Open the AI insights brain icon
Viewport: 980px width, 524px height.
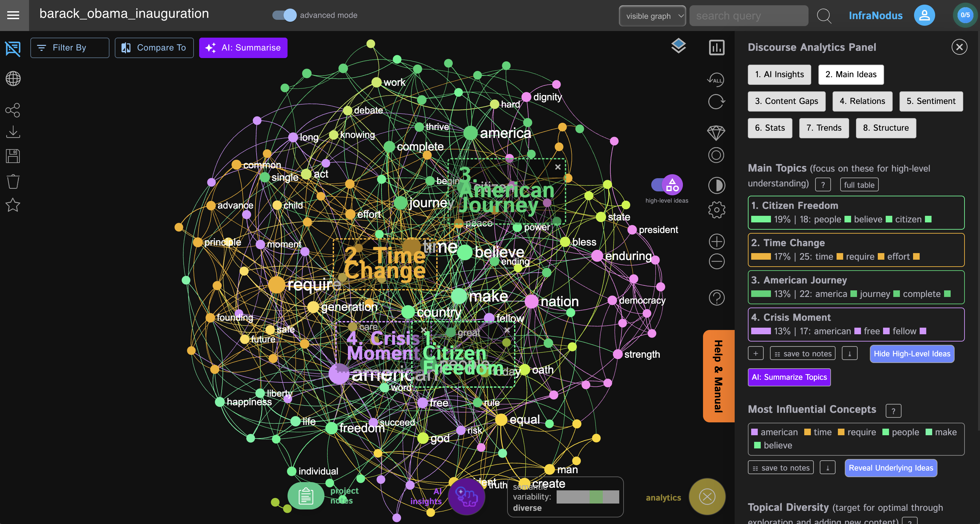(466, 496)
